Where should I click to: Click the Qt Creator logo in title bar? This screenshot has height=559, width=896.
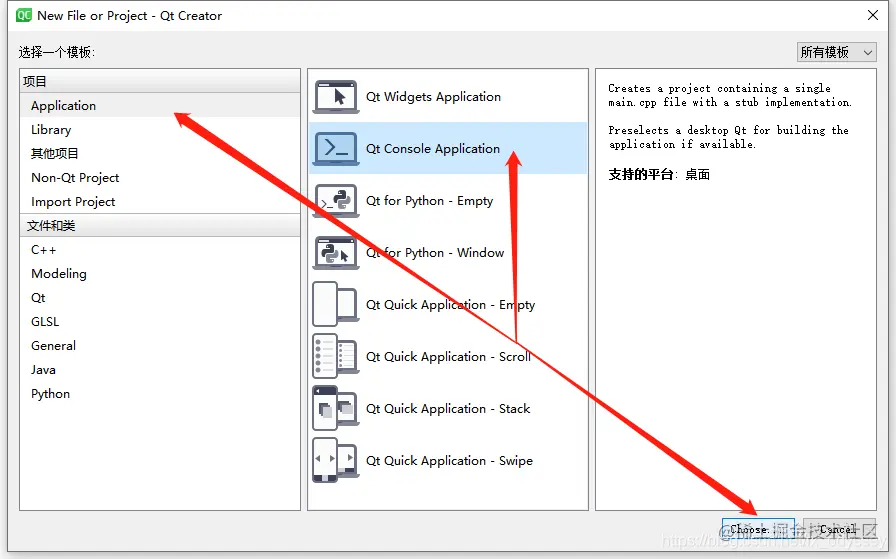tap(23, 15)
